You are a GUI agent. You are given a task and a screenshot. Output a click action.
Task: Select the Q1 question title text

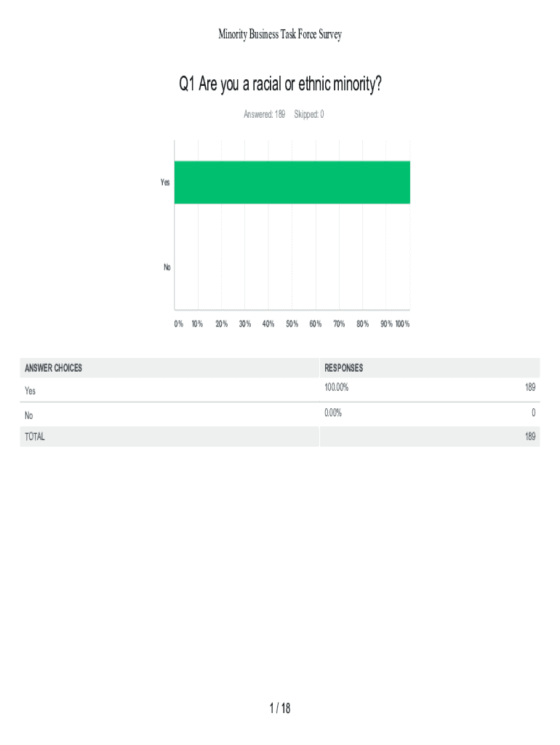[x=280, y=86]
